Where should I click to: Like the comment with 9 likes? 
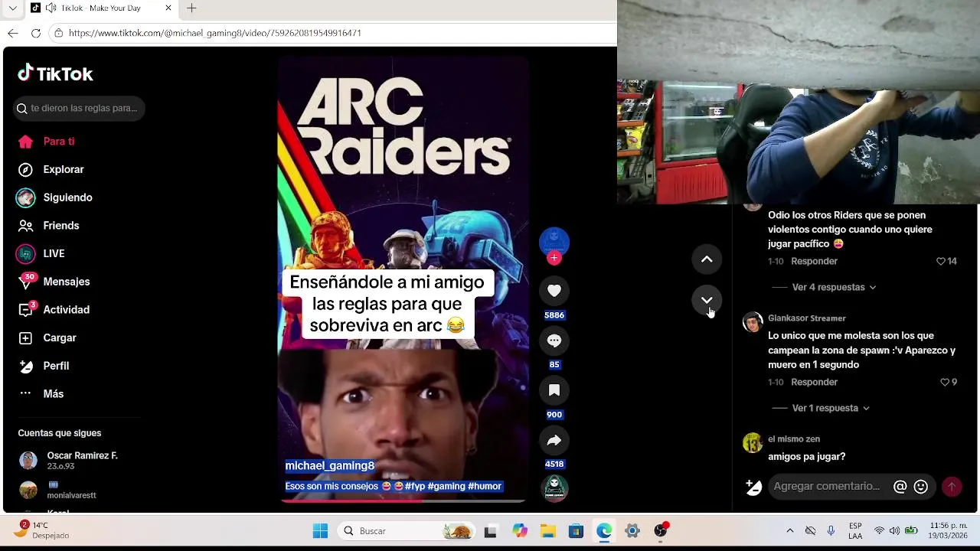click(x=945, y=383)
